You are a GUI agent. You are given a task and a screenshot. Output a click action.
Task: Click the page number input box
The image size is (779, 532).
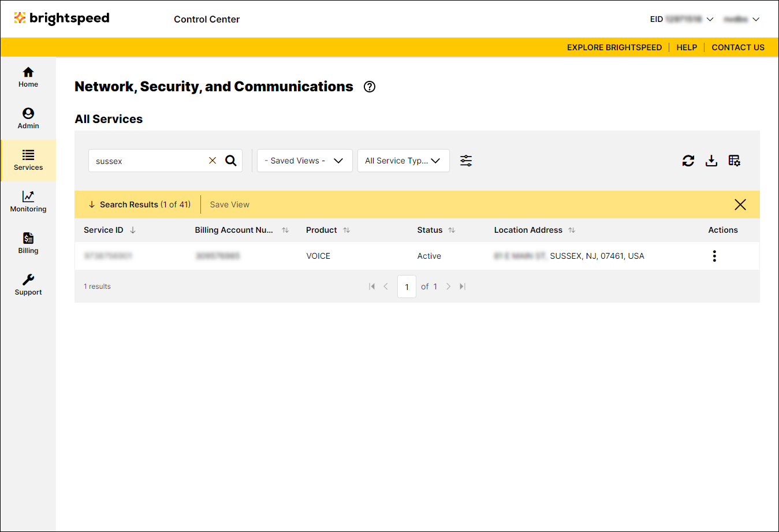pos(407,287)
